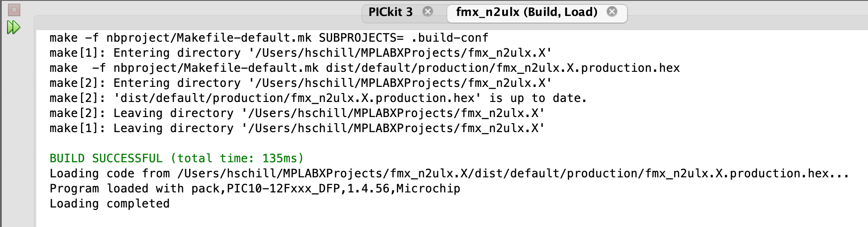The width and height of the screenshot is (868, 227).
Task: Close the PICkit 3 tab
Action: click(428, 12)
